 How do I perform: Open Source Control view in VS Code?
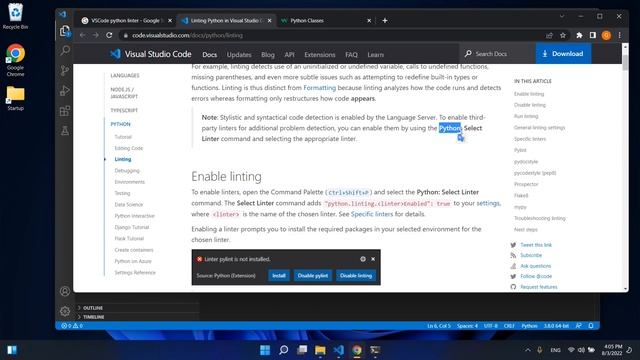[x=64, y=71]
